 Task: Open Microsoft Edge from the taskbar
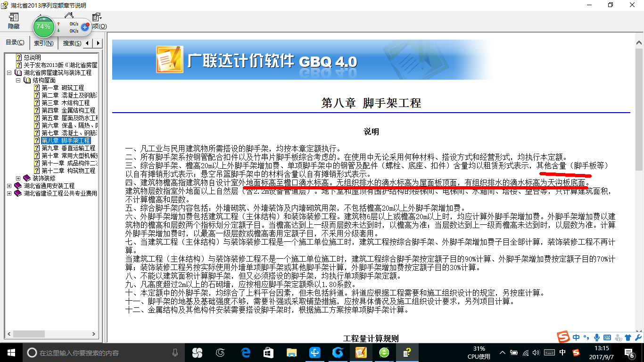(245, 352)
